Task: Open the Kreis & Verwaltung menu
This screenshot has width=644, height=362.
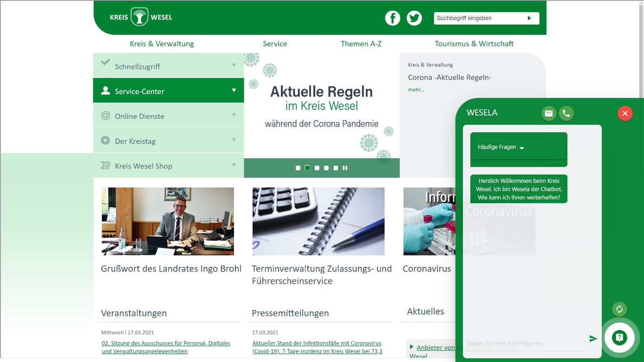Action: point(162,44)
